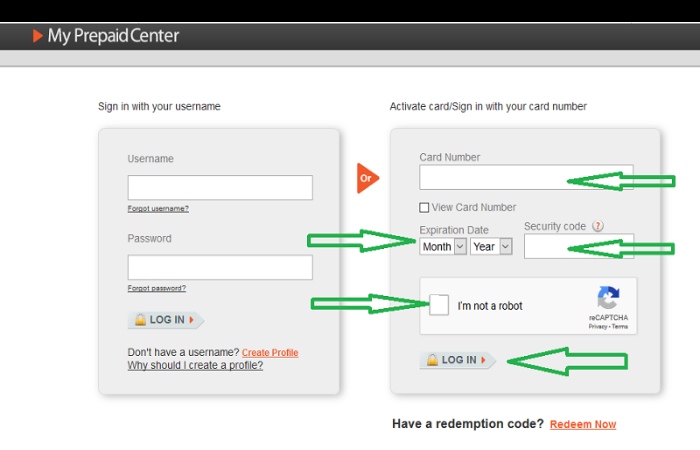Click the 'Expiration Date' label
Screen dimensions: 700x450
coord(454,230)
